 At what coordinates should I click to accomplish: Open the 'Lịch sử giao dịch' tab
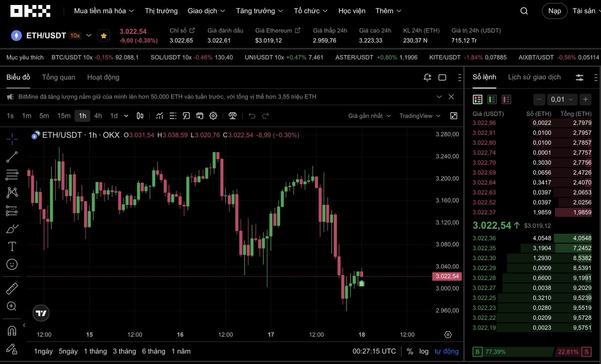[534, 77]
